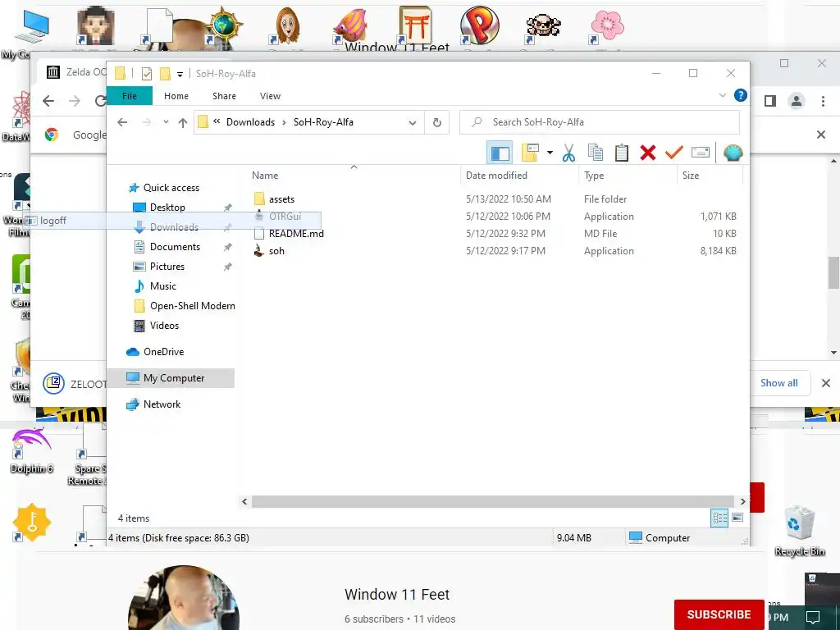This screenshot has height=630, width=840.
Task: Click the orange checkmark Properties icon
Action: (x=674, y=153)
